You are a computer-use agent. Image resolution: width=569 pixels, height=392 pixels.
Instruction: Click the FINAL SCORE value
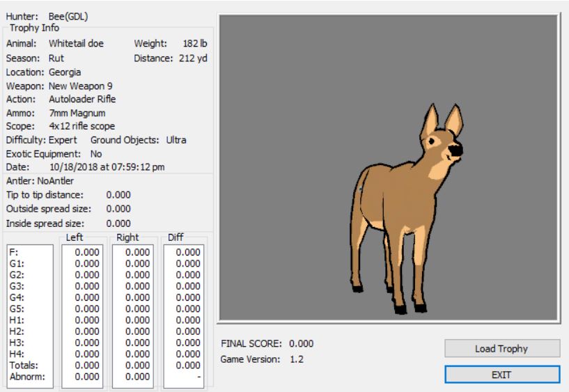point(301,344)
